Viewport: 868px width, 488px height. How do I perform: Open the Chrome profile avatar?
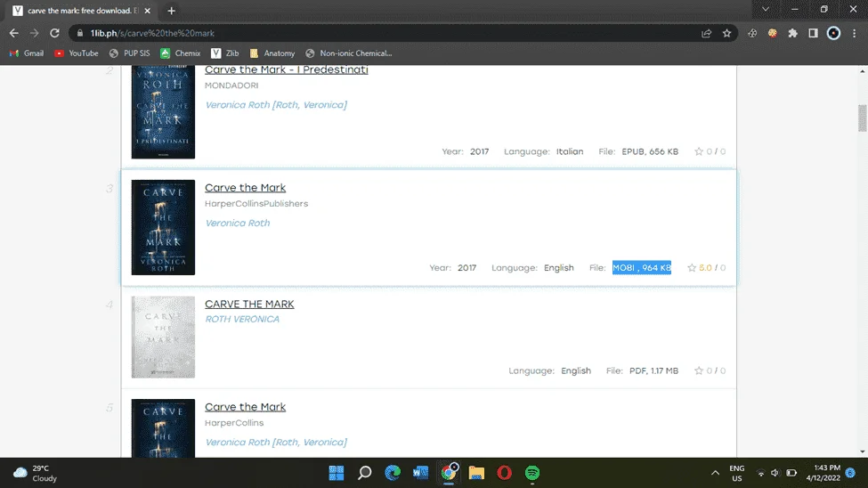click(x=833, y=33)
